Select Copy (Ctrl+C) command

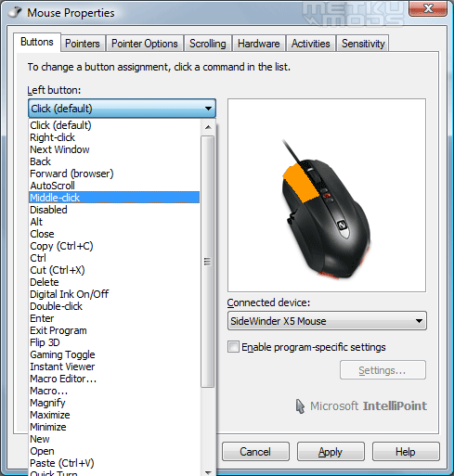pos(114,246)
